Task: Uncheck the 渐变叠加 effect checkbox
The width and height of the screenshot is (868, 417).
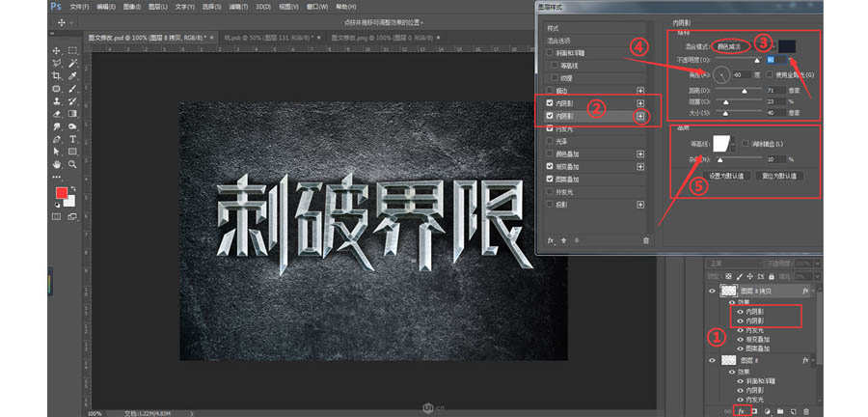Action: [550, 166]
